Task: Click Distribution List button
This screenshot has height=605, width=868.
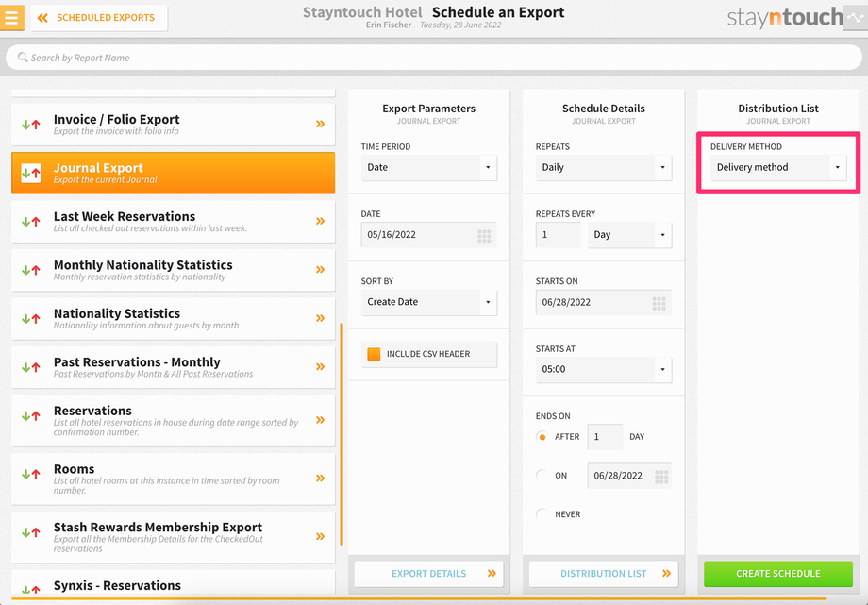Action: click(604, 574)
